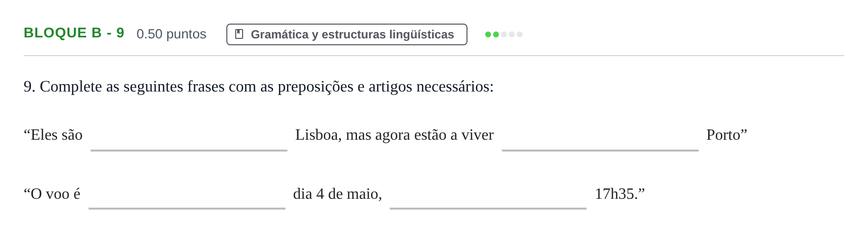Click the "dia 4 de maio," text
868x247 pixels.
(338, 194)
